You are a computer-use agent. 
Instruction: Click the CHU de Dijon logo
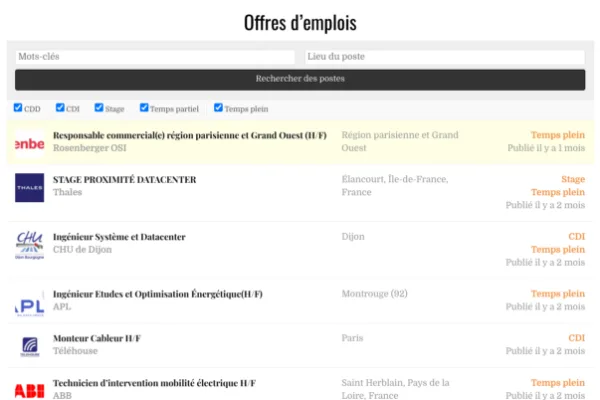[x=29, y=245]
